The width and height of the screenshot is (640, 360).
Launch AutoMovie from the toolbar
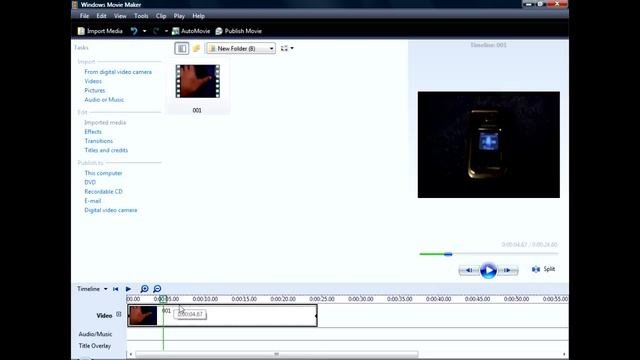191,31
